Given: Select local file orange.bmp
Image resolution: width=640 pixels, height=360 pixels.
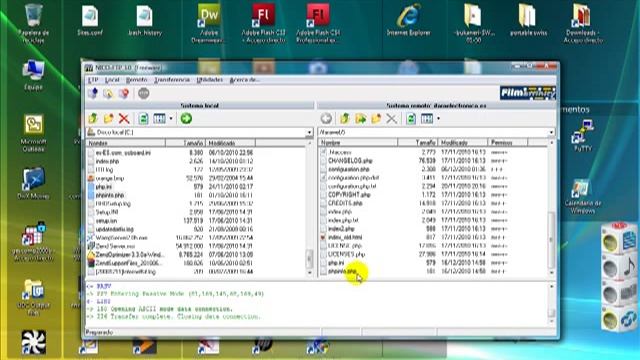Looking at the screenshot, I should (109, 178).
